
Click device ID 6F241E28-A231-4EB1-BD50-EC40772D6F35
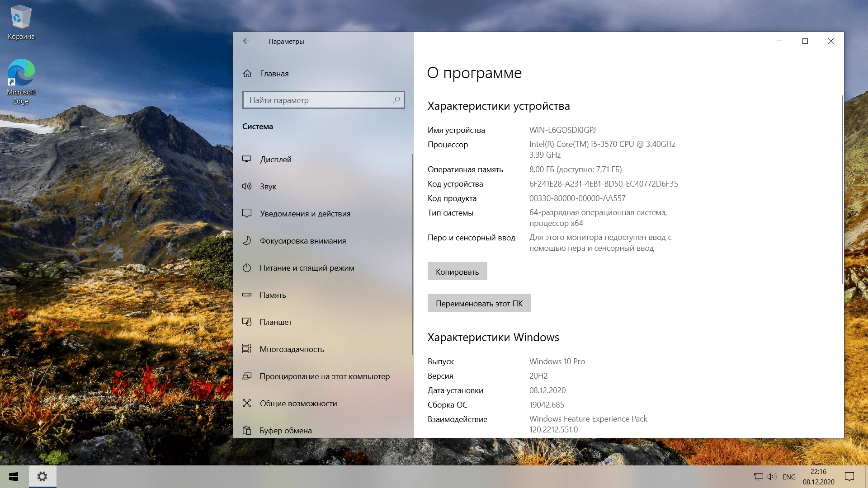tap(604, 184)
